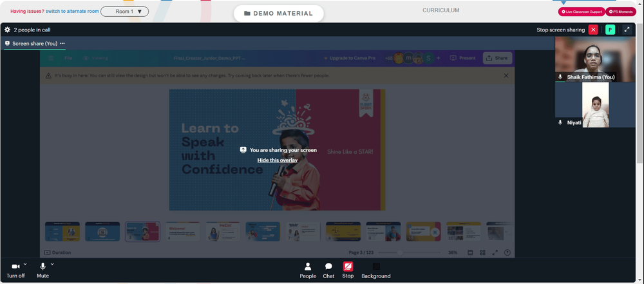644x284 pixels.
Task: Turn off the camera
Action: click(x=15, y=270)
